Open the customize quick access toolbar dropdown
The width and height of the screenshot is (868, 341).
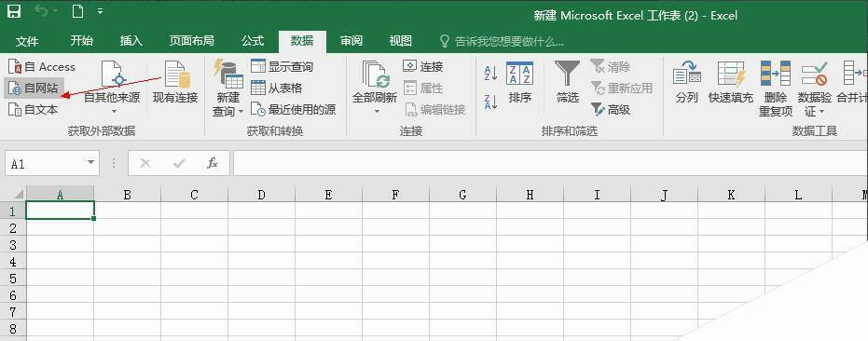click(100, 11)
